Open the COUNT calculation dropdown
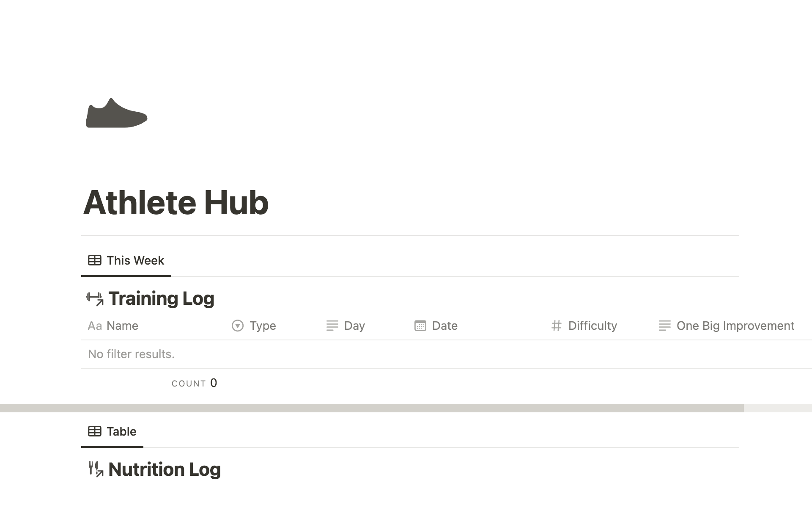 (x=194, y=383)
